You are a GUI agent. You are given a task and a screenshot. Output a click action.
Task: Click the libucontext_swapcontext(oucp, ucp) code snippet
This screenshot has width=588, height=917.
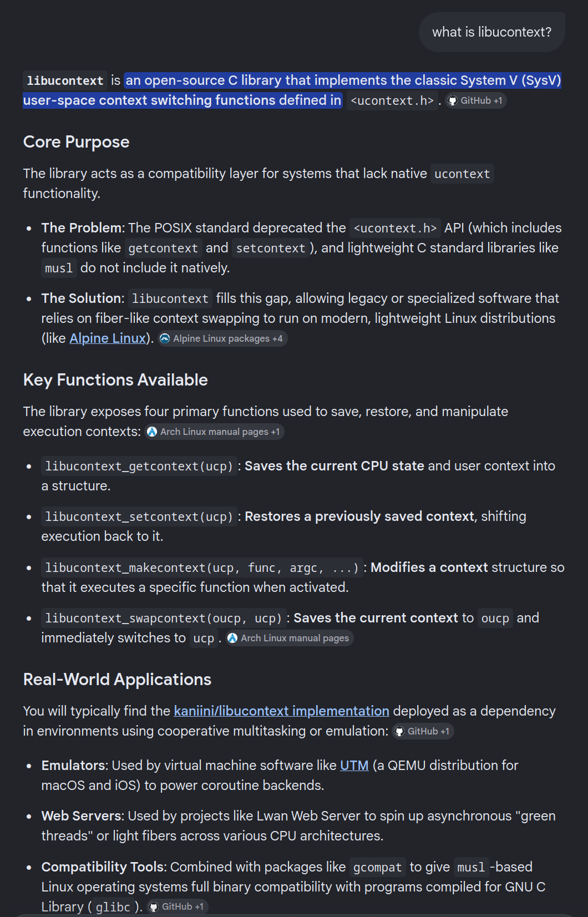pos(164,618)
